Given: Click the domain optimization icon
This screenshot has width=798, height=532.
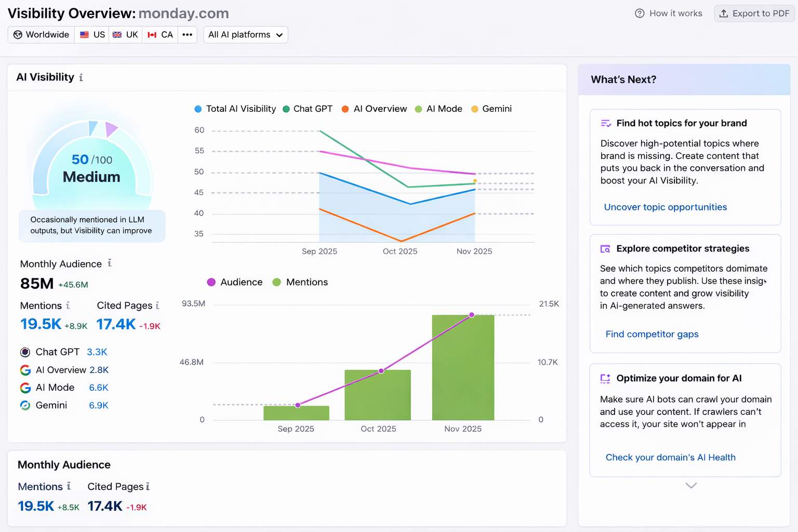Looking at the screenshot, I should (605, 379).
